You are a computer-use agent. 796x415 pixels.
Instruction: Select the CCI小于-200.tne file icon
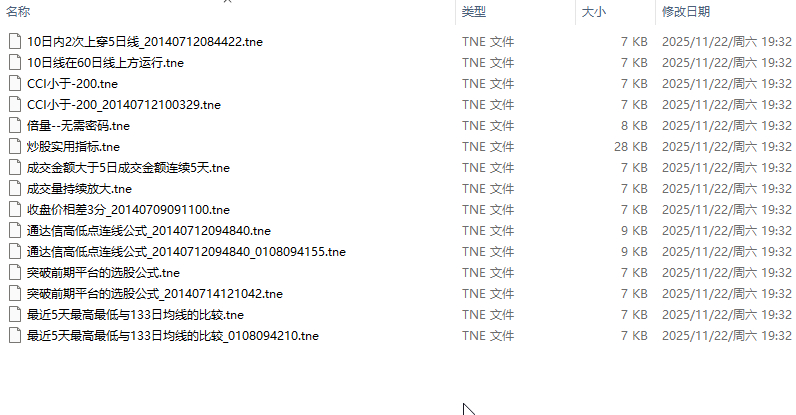pyautogui.click(x=15, y=83)
